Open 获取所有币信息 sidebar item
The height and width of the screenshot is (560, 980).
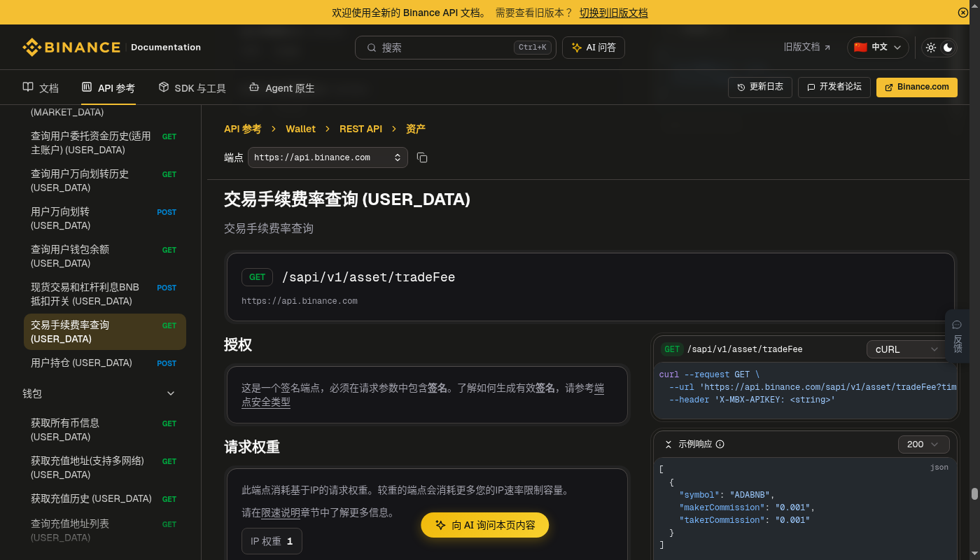[104, 430]
